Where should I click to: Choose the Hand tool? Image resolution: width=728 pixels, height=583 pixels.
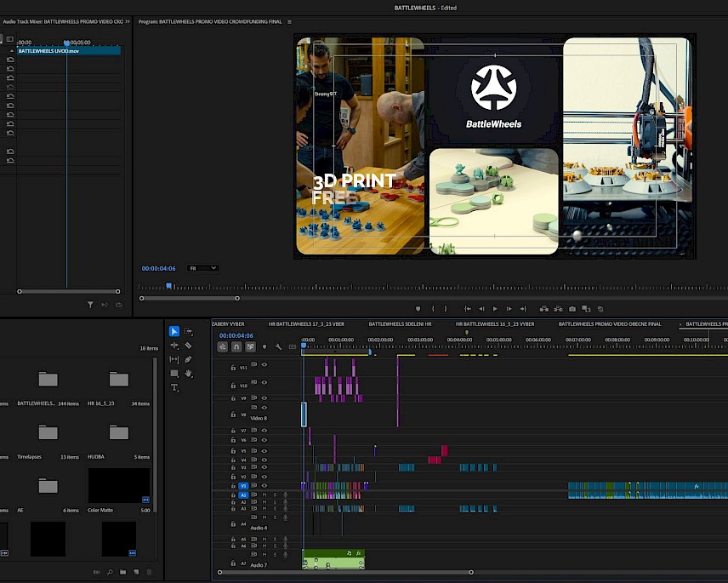tap(188, 374)
